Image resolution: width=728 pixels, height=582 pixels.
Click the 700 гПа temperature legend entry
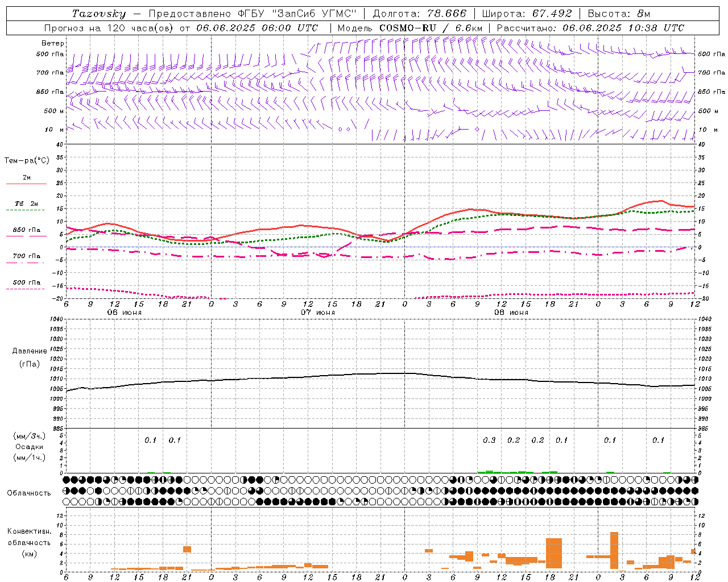(27, 256)
